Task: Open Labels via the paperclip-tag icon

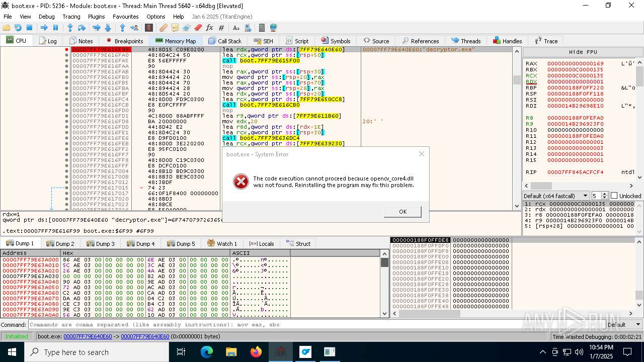Action: [187, 28]
